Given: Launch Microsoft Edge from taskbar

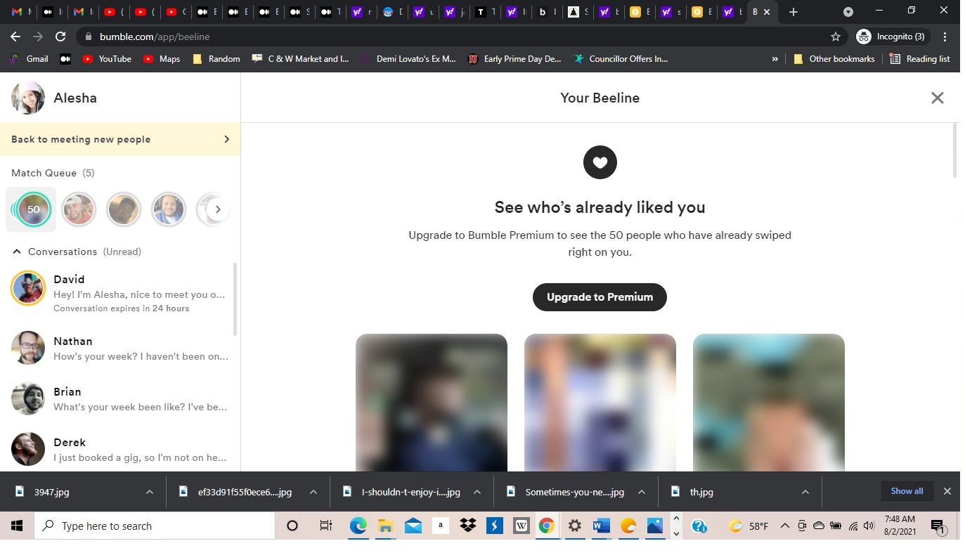Looking at the screenshot, I should (x=358, y=526).
